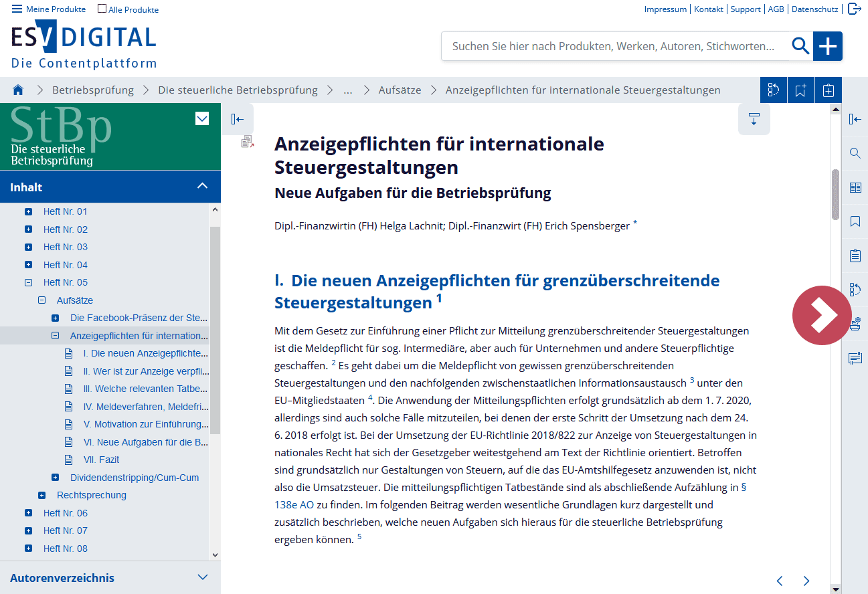Screen dimensions: 868x594
Task: Click the magnifier search button in header
Action: point(800,46)
